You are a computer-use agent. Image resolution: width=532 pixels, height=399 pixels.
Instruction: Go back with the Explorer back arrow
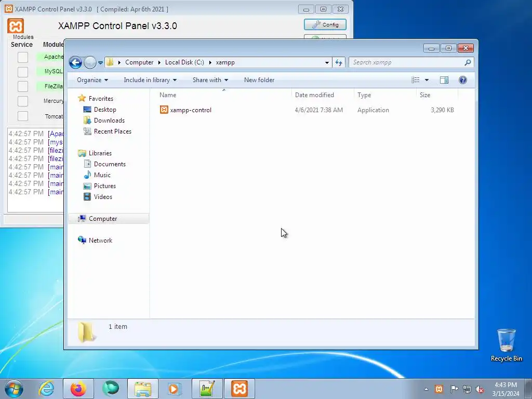point(75,62)
